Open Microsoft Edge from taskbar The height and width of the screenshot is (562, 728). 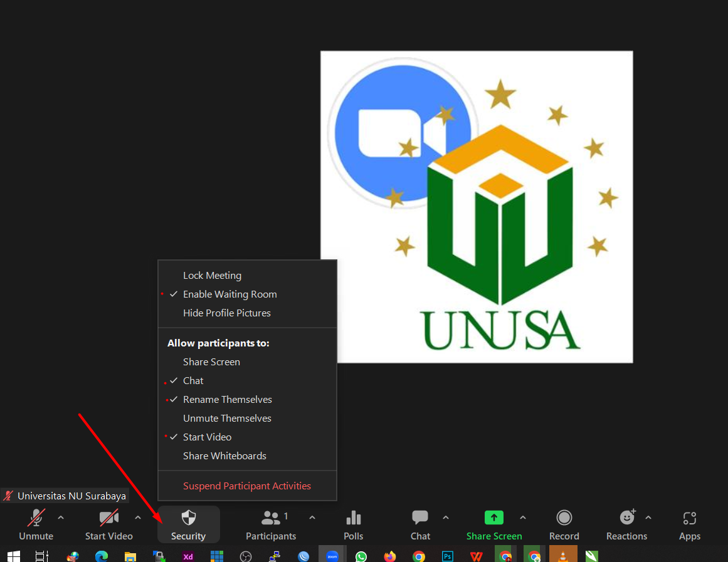[101, 556]
